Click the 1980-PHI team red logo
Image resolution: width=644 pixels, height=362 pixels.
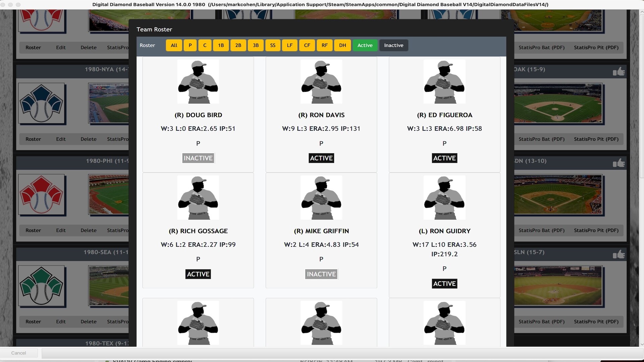pyautogui.click(x=42, y=195)
